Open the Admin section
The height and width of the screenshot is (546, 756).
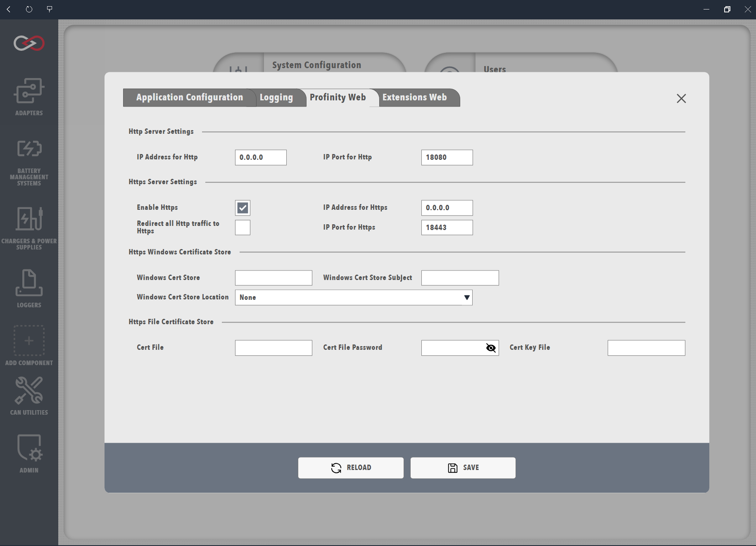coord(29,453)
